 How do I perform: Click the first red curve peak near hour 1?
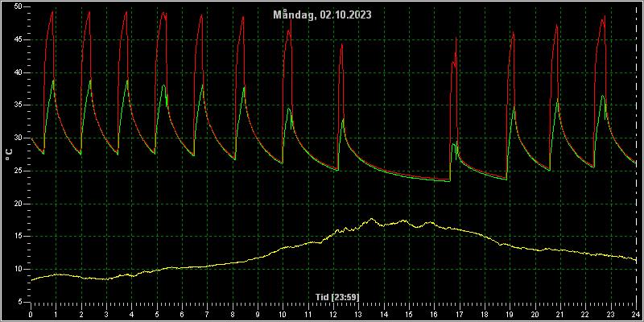click(x=52, y=11)
